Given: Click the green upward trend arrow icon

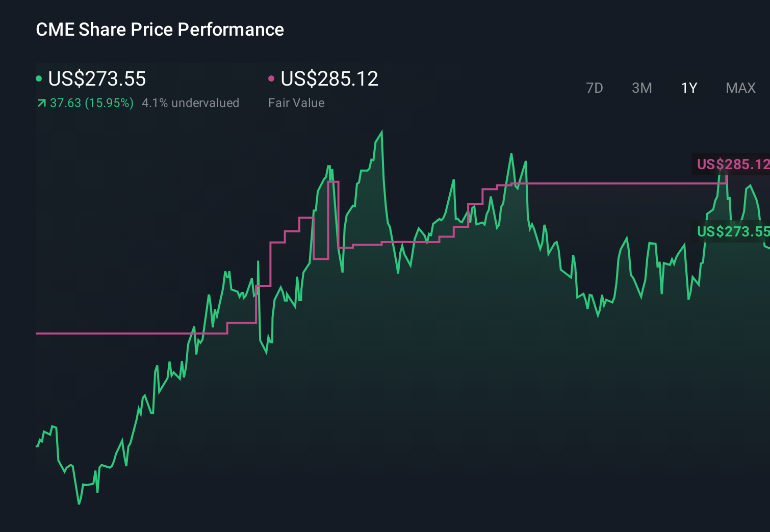Looking at the screenshot, I should (41, 102).
